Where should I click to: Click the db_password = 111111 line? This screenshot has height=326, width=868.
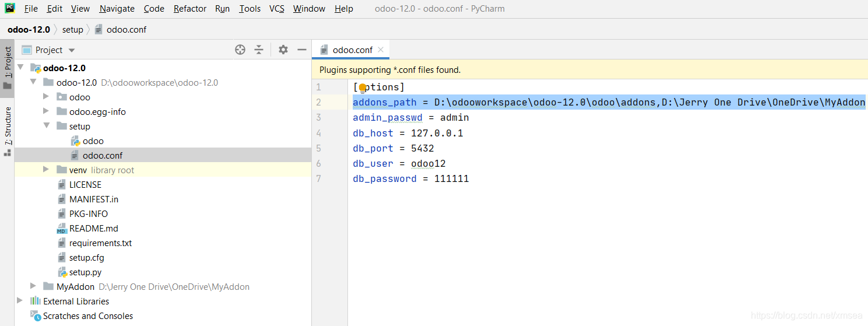[411, 178]
